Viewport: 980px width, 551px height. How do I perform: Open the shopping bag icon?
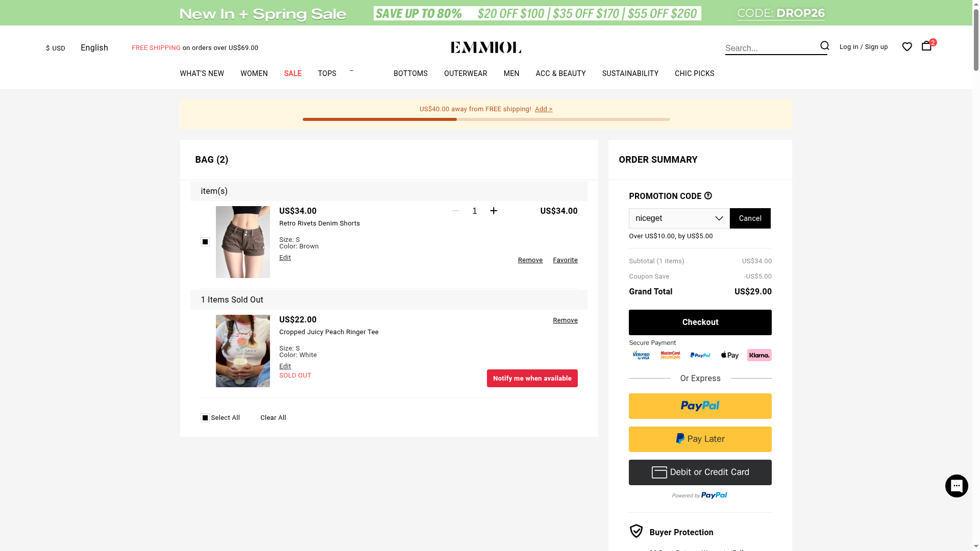(x=926, y=46)
